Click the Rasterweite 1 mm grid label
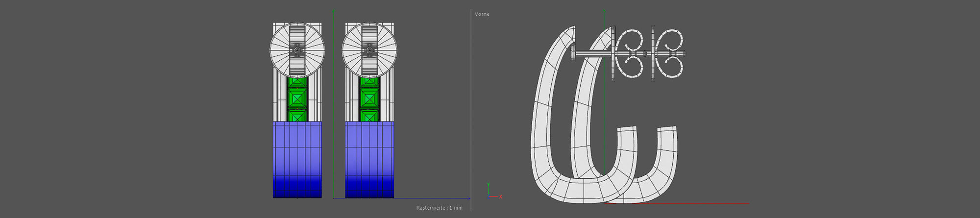The image size is (980, 218). (439, 208)
